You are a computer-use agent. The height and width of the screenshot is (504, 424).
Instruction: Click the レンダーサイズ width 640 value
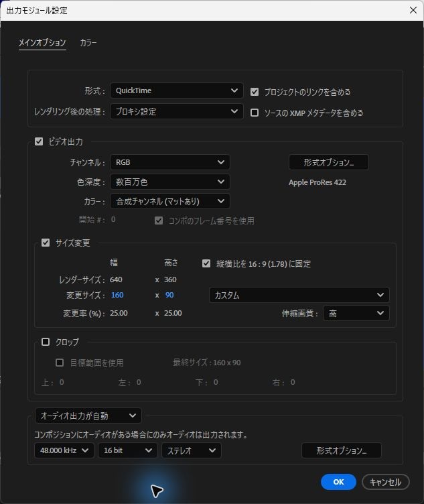[x=116, y=279]
